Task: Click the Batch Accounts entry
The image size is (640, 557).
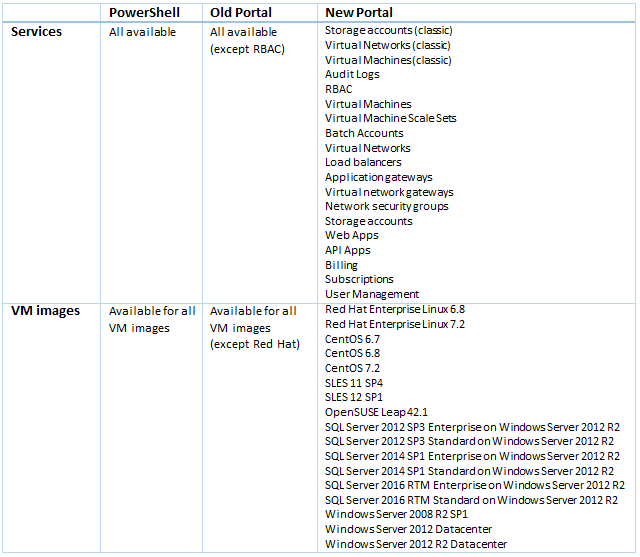Action: coord(364,133)
